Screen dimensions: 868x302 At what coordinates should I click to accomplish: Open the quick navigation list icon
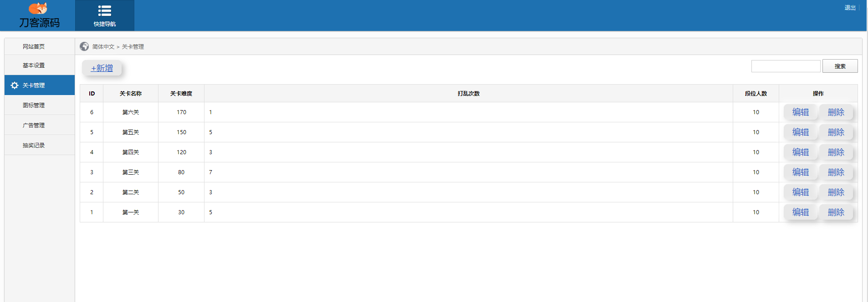tap(105, 11)
